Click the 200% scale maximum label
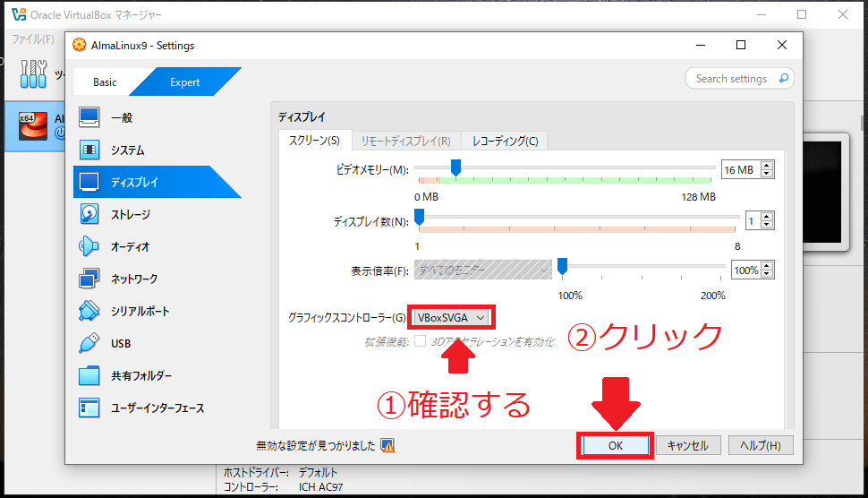This screenshot has height=498, width=868. (x=713, y=296)
